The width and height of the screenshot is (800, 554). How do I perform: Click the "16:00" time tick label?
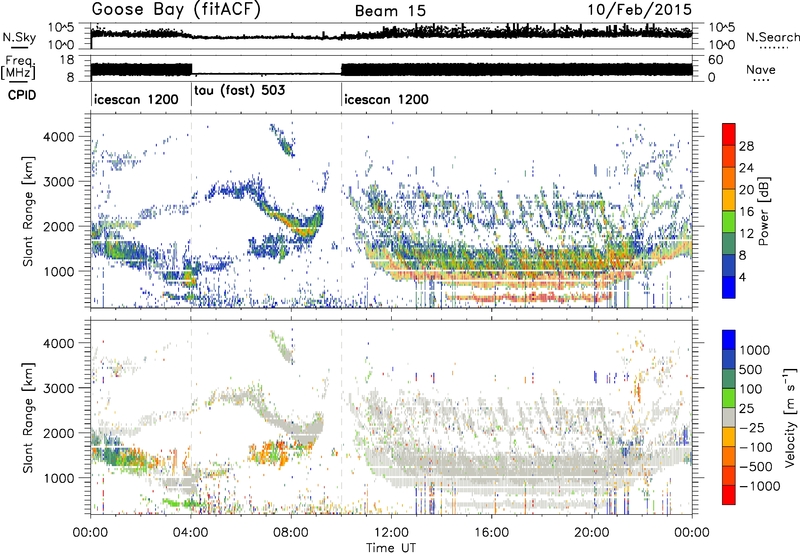click(491, 533)
